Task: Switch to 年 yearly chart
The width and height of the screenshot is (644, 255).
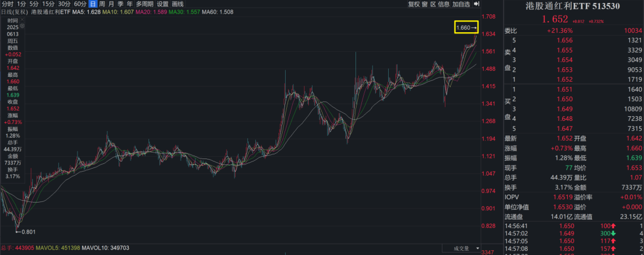Action: pyautogui.click(x=130, y=4)
